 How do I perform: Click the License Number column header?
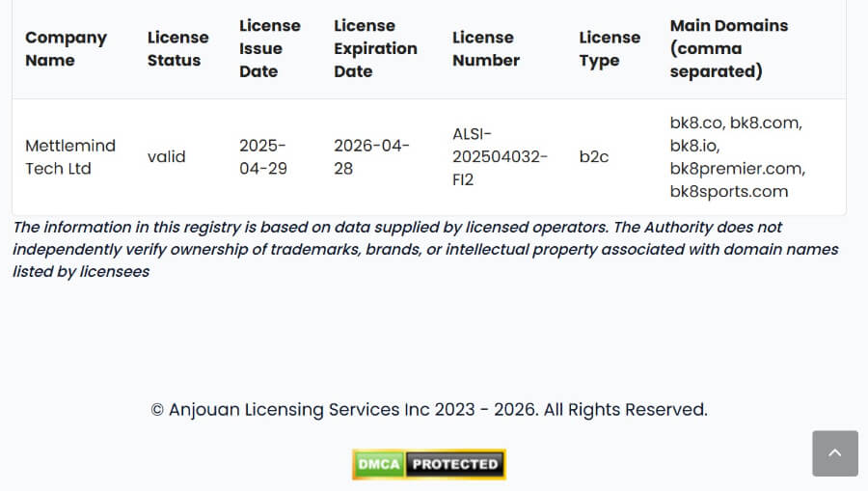(485, 49)
